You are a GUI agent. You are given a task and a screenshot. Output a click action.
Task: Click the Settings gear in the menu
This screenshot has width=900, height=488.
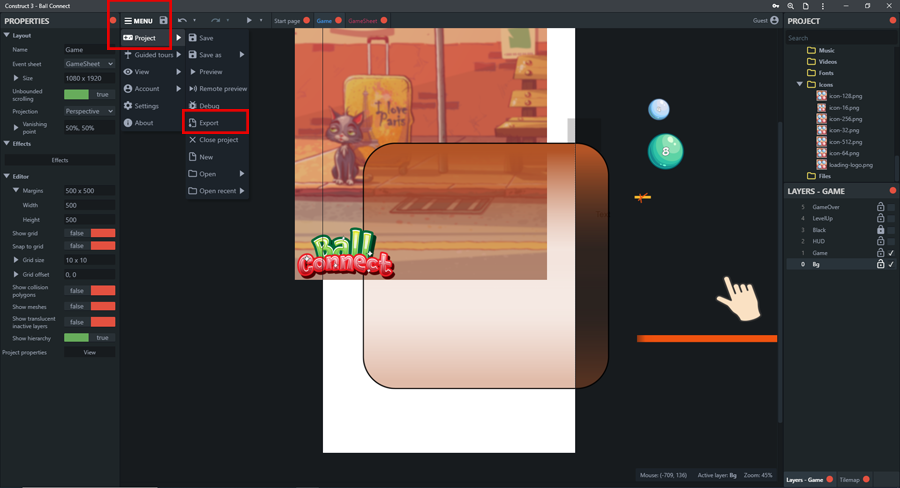[x=128, y=106]
